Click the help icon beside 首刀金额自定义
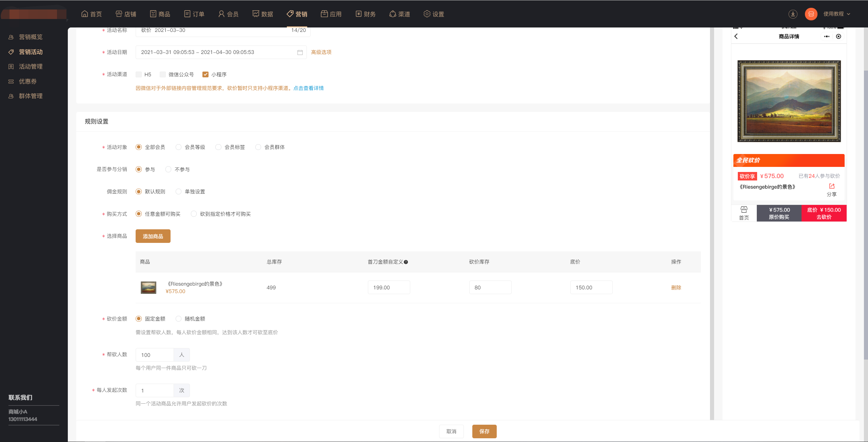The height and width of the screenshot is (442, 868). [406, 262]
